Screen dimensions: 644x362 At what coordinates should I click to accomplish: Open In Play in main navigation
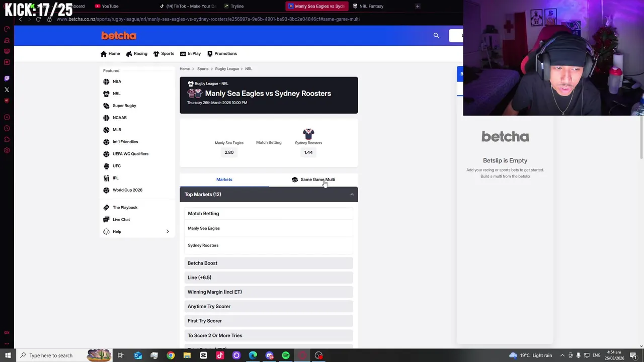pyautogui.click(x=190, y=54)
